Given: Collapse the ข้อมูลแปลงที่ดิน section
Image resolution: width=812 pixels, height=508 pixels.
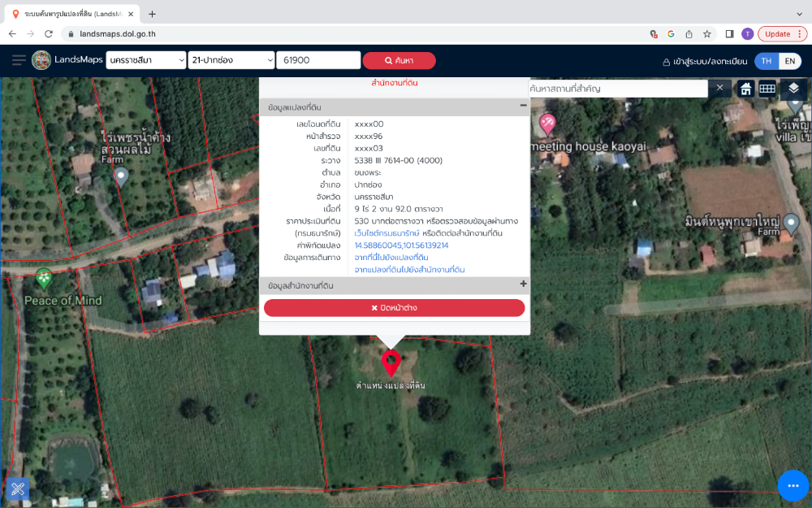Looking at the screenshot, I should 523,106.
